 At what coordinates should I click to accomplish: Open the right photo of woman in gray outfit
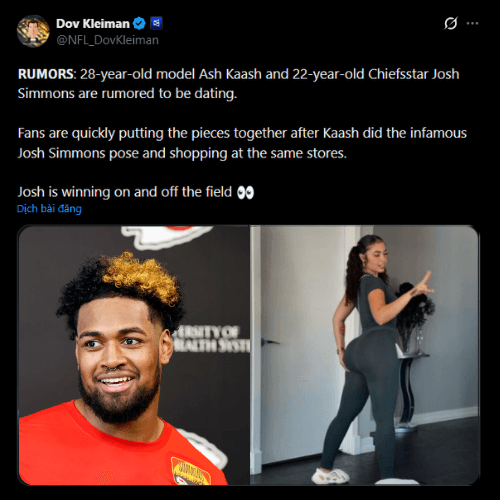[x=365, y=355]
